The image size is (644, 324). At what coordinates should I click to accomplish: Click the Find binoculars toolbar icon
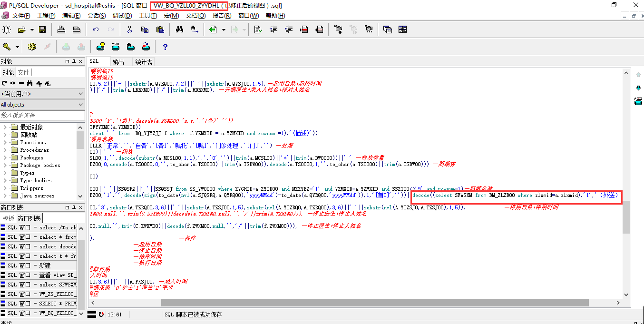(x=179, y=29)
